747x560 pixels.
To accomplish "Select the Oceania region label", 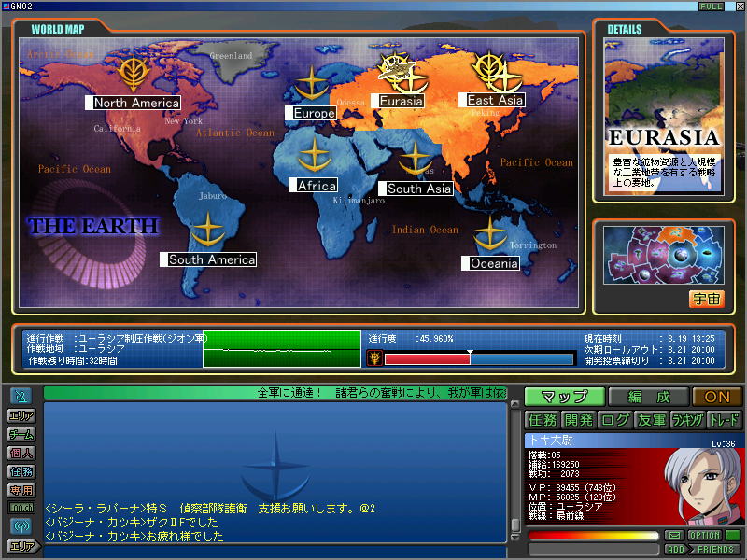I will 491,263.
